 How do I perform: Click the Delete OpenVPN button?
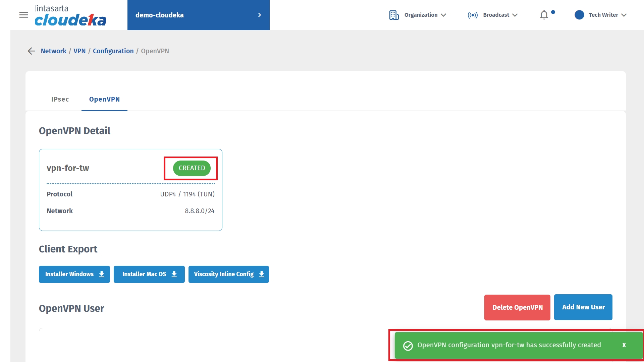[517, 307]
